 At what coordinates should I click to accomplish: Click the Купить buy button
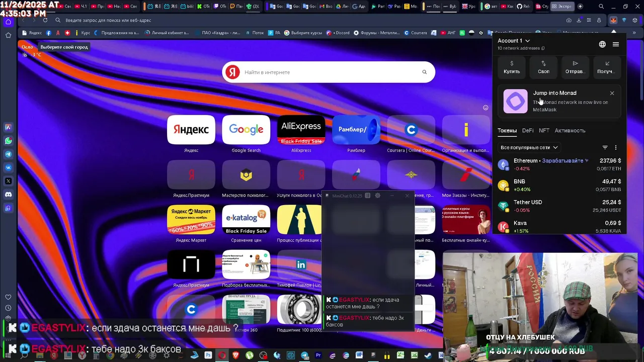point(512,67)
